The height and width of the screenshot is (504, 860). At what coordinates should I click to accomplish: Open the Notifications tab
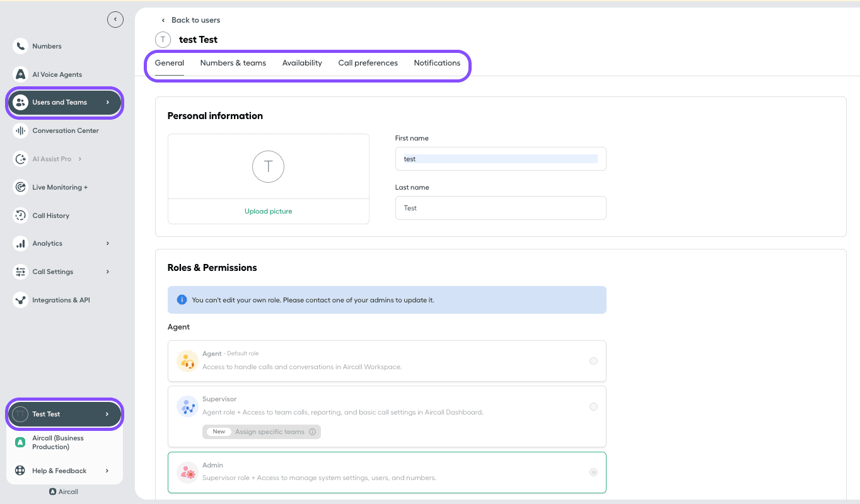click(437, 62)
